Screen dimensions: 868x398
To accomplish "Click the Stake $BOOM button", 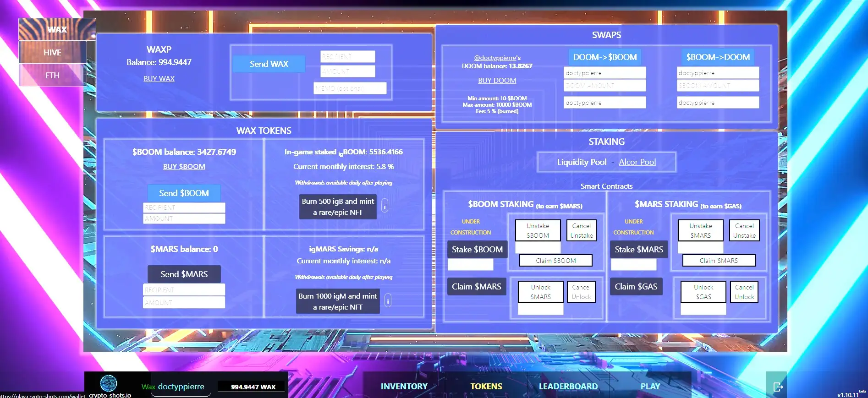I will coord(477,250).
